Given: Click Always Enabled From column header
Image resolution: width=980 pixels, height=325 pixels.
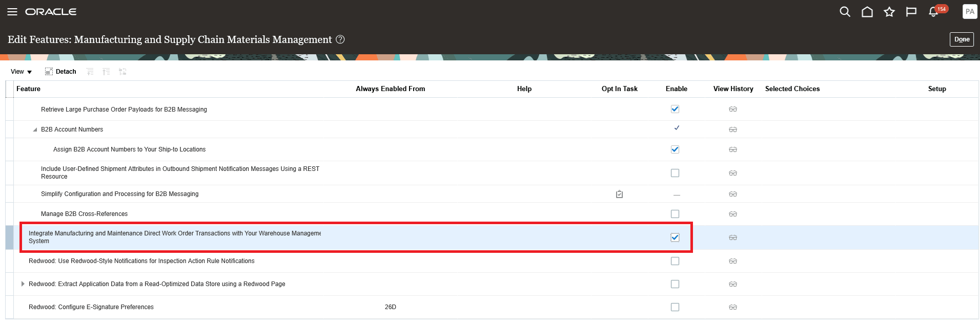Looking at the screenshot, I should click(391, 89).
